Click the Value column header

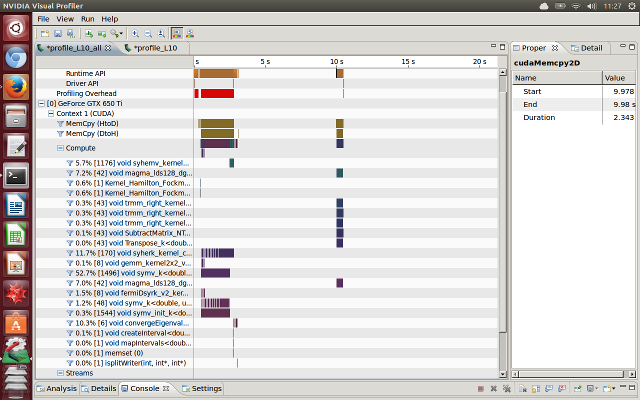[619, 78]
